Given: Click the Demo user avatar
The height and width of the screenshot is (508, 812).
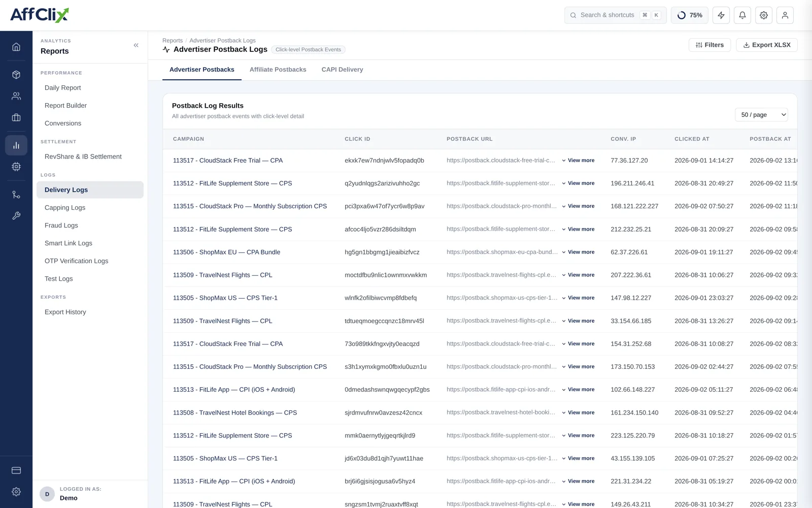Looking at the screenshot, I should point(47,494).
